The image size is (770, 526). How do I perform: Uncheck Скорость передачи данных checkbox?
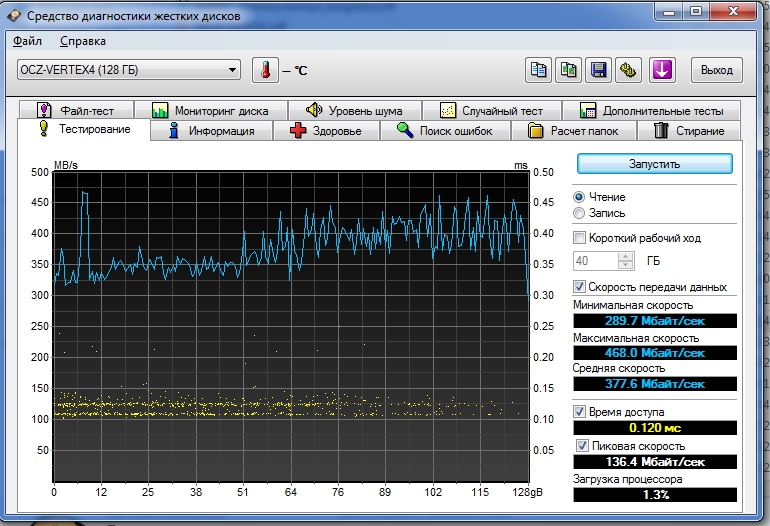(x=580, y=287)
